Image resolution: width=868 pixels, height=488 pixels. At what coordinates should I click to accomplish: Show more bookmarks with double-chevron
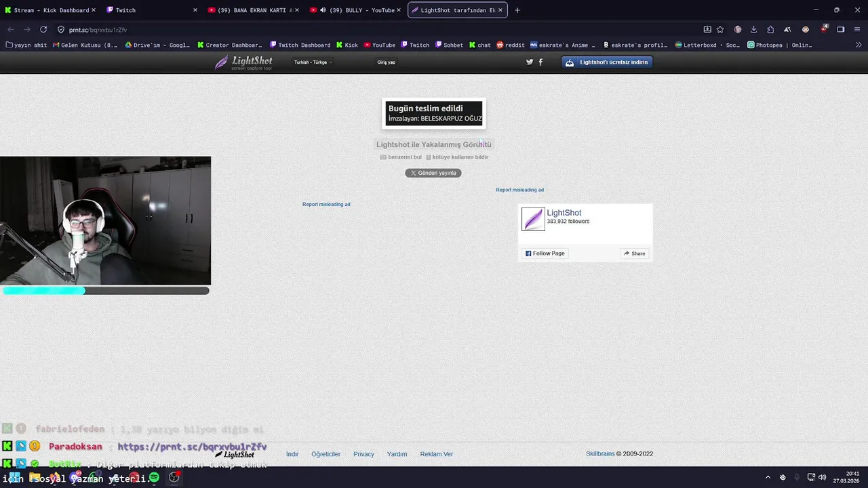coord(859,45)
